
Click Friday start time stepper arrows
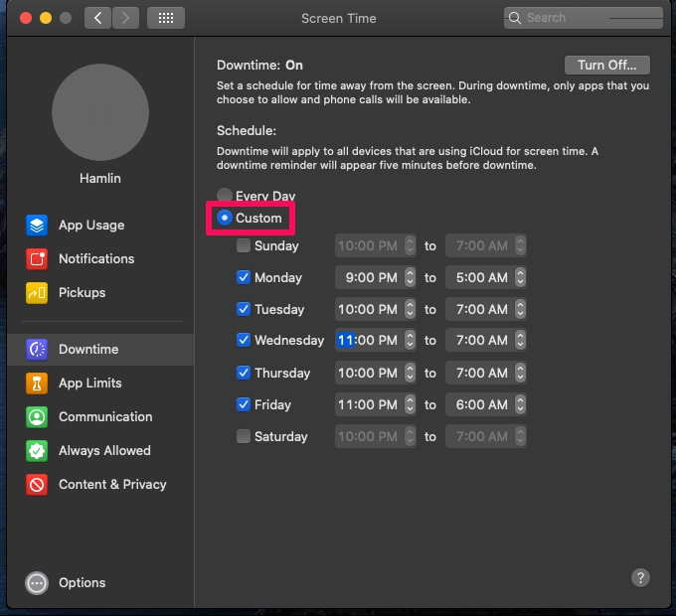[410, 405]
